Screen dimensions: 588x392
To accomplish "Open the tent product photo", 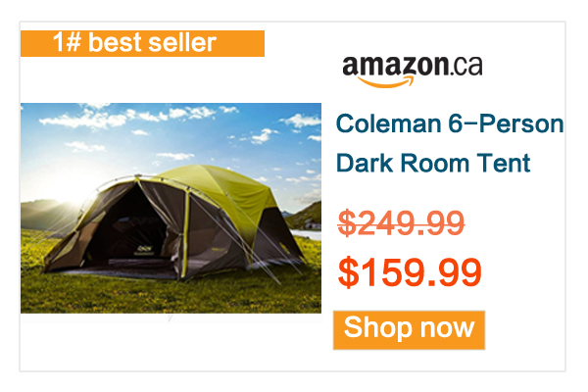I will coord(171,208).
